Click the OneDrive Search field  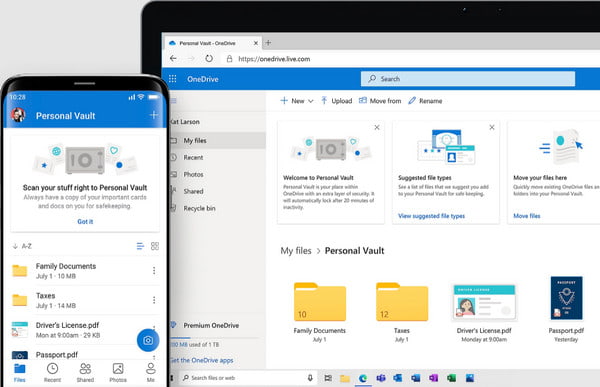click(468, 79)
